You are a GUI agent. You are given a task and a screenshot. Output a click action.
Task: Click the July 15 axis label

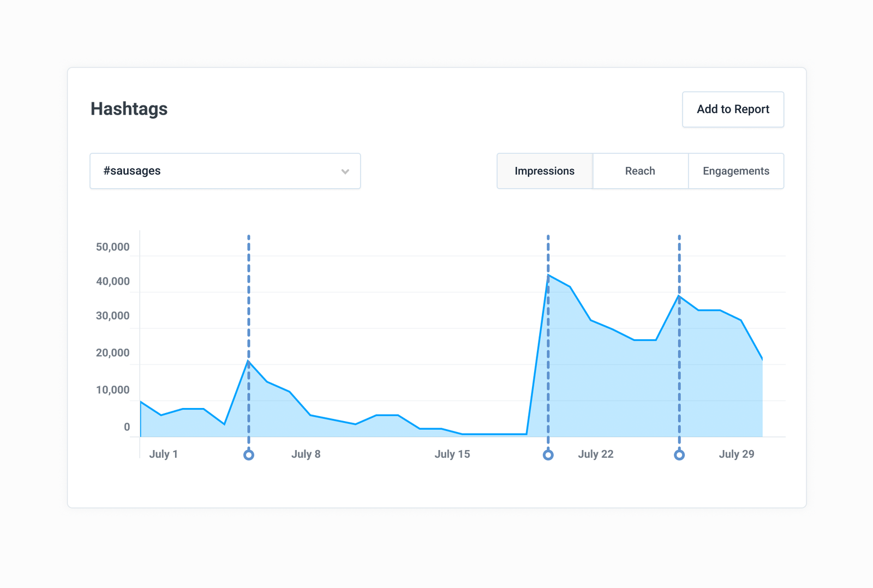point(452,454)
